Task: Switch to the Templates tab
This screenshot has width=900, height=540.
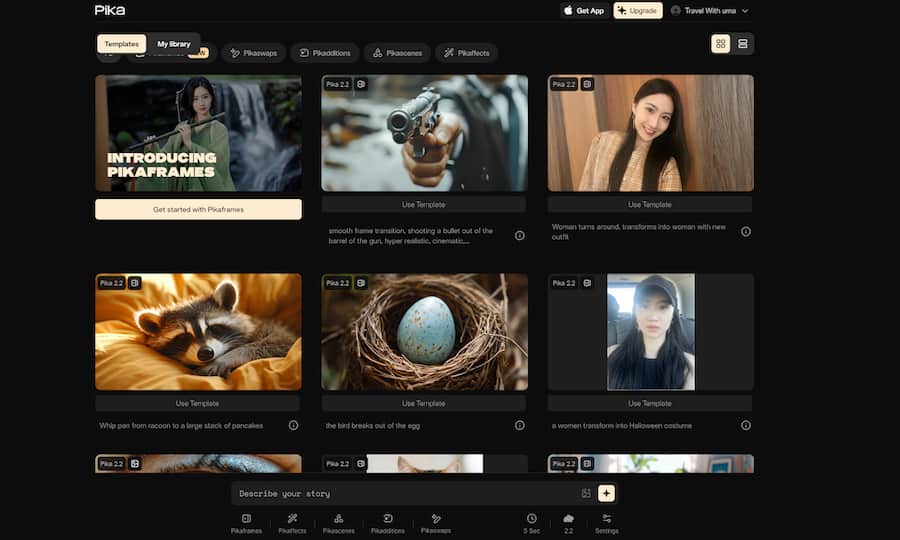Action: [122, 44]
